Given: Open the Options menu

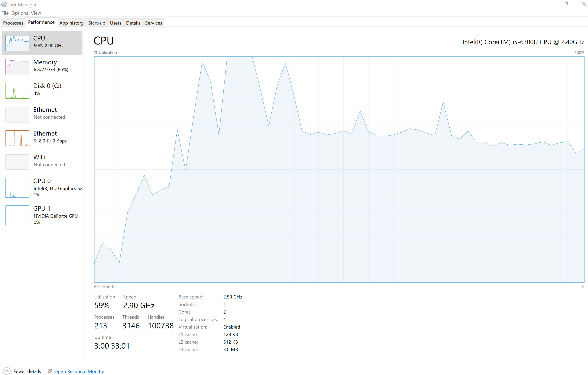Looking at the screenshot, I should (x=19, y=13).
